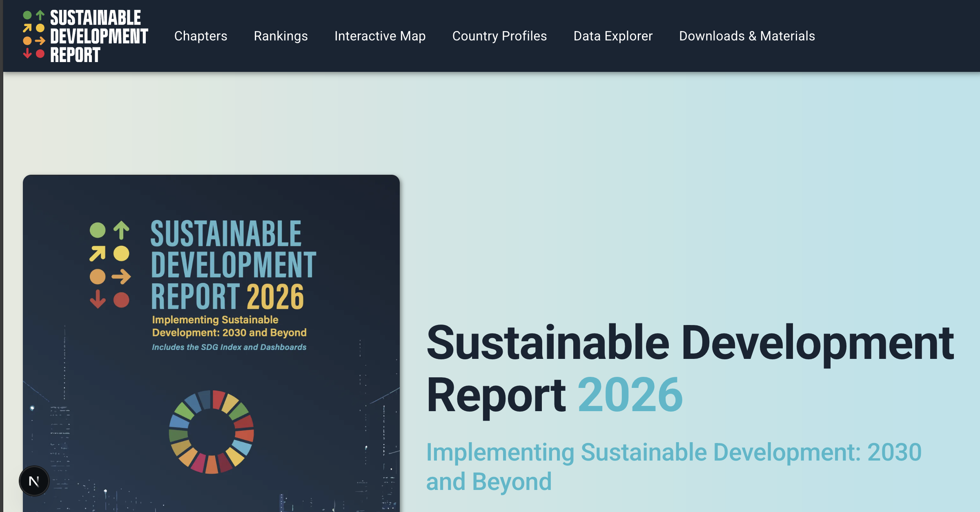980x512 pixels.
Task: Open the Interactive Map link
Action: 380,36
